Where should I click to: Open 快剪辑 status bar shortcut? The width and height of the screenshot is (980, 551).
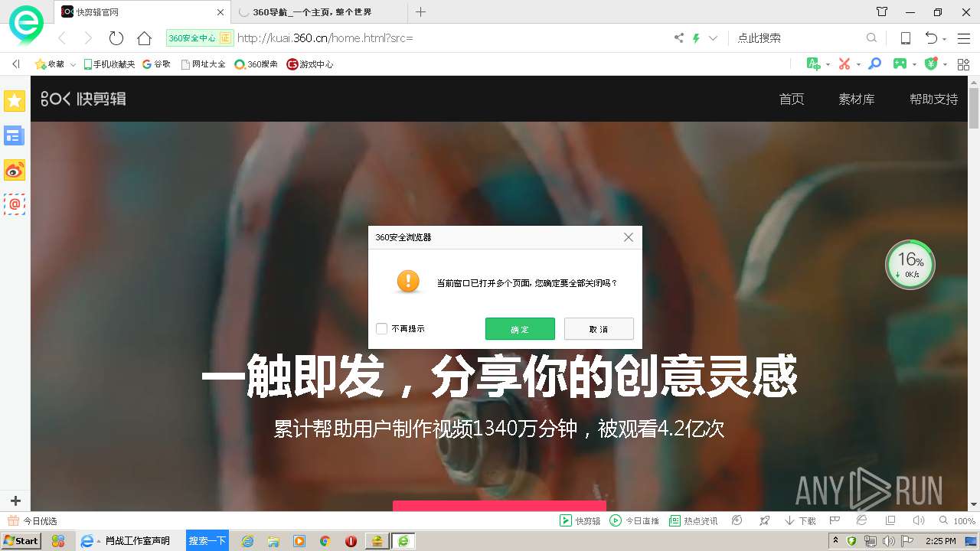[x=580, y=521]
